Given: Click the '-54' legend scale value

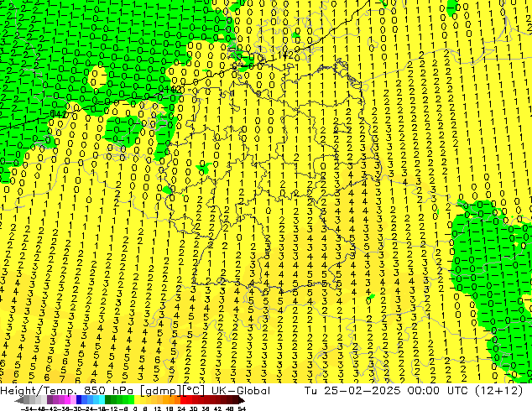Looking at the screenshot, I should (x=27, y=408).
